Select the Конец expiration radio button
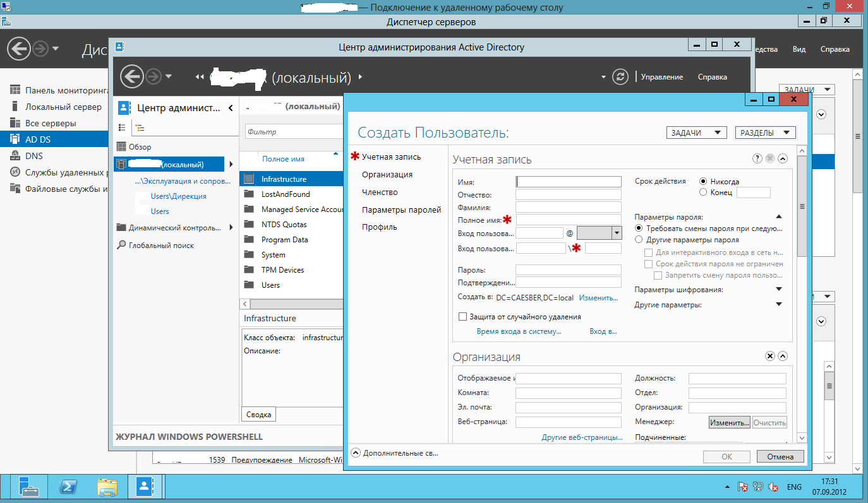 [703, 192]
